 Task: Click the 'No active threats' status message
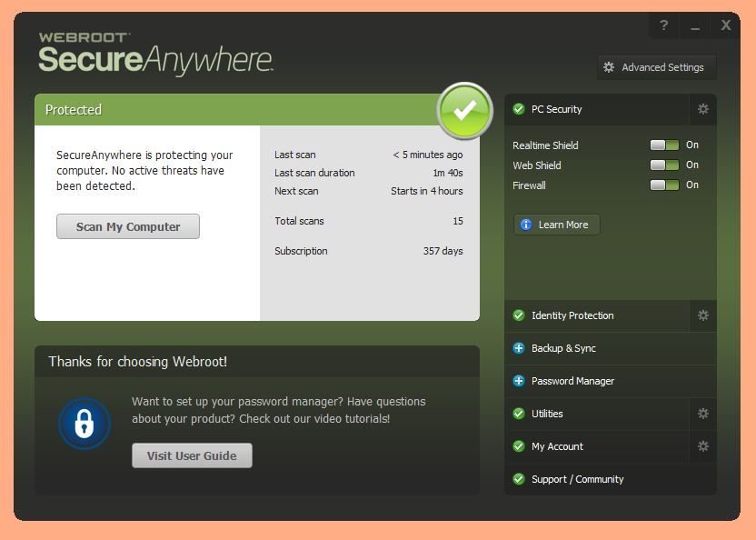point(144,170)
